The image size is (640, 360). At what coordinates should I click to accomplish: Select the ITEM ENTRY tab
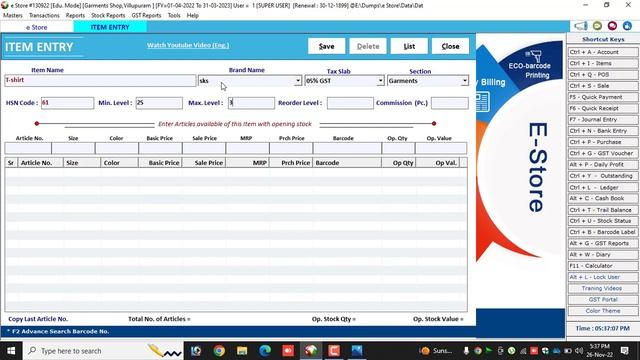tap(110, 27)
